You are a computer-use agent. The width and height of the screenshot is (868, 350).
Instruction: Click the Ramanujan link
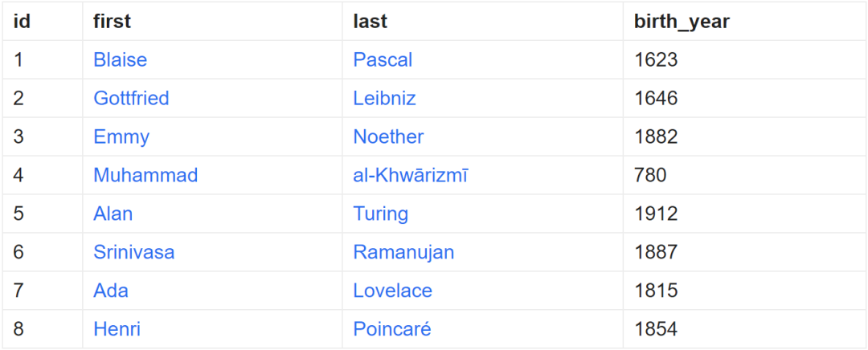[x=403, y=253]
